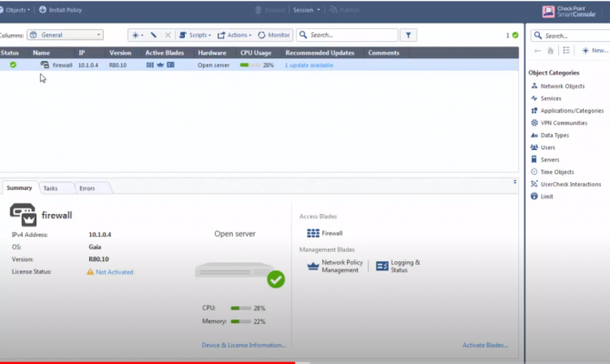Viewport: 610px width, 364px height.
Task: Switch to the Summary tab
Action: pyautogui.click(x=19, y=187)
